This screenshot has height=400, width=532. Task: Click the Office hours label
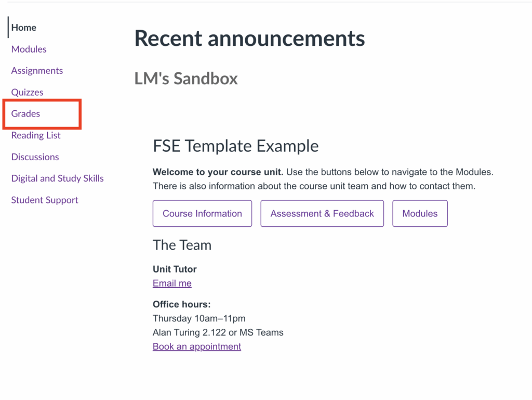(x=181, y=305)
